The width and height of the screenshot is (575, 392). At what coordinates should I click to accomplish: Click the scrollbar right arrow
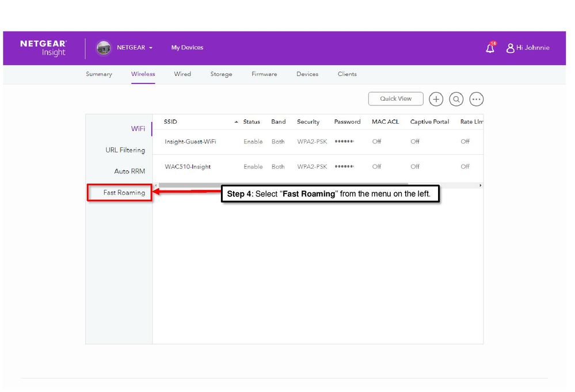coord(481,185)
